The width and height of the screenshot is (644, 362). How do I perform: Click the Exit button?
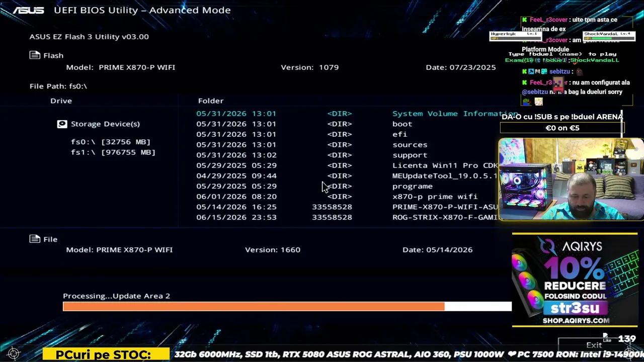point(594,345)
